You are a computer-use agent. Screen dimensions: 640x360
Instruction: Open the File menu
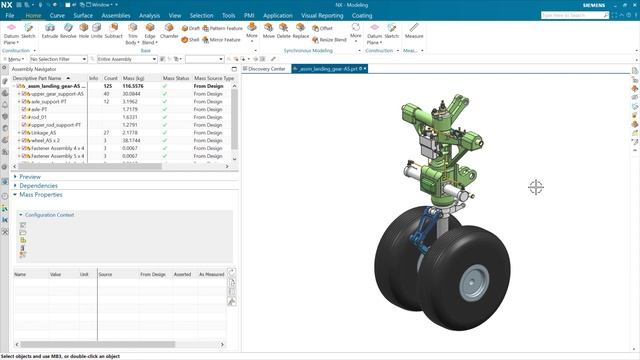[x=10, y=16]
